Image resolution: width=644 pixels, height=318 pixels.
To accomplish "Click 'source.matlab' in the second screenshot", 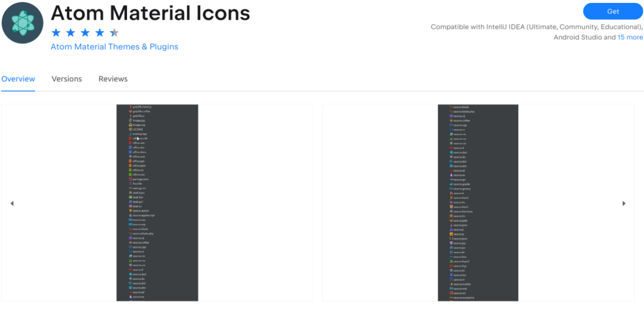I will click(462, 284).
